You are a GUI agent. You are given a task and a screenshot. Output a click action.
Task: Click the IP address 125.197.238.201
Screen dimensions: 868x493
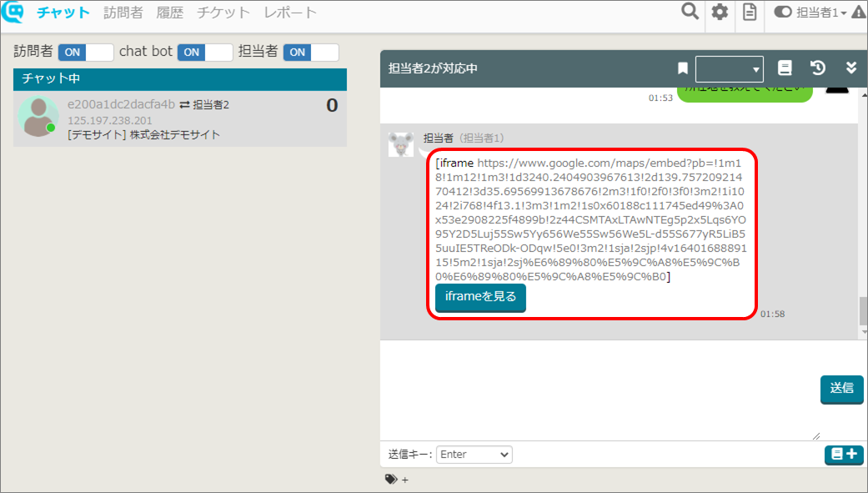(x=109, y=120)
